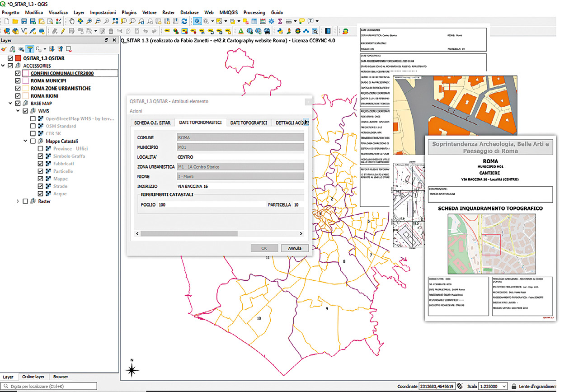Open the Azioni menu in attributes dialog
Viewport: 588px width, 392px height.
click(x=136, y=111)
